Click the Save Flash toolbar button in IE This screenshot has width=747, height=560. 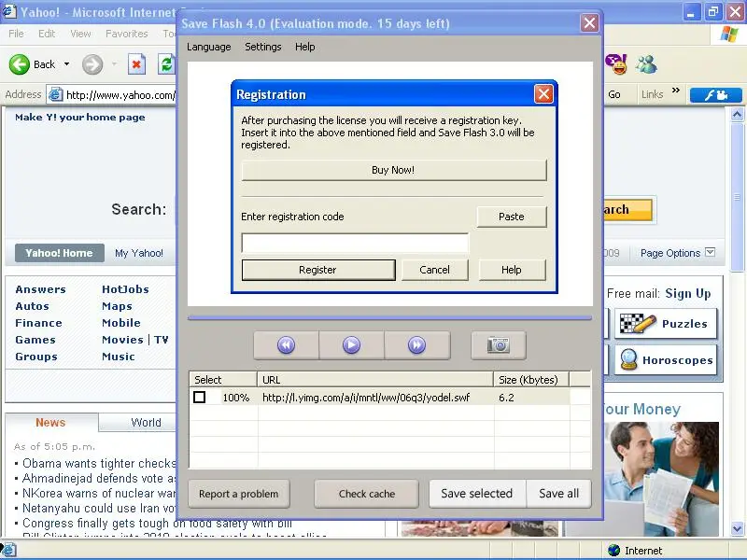[716, 95]
